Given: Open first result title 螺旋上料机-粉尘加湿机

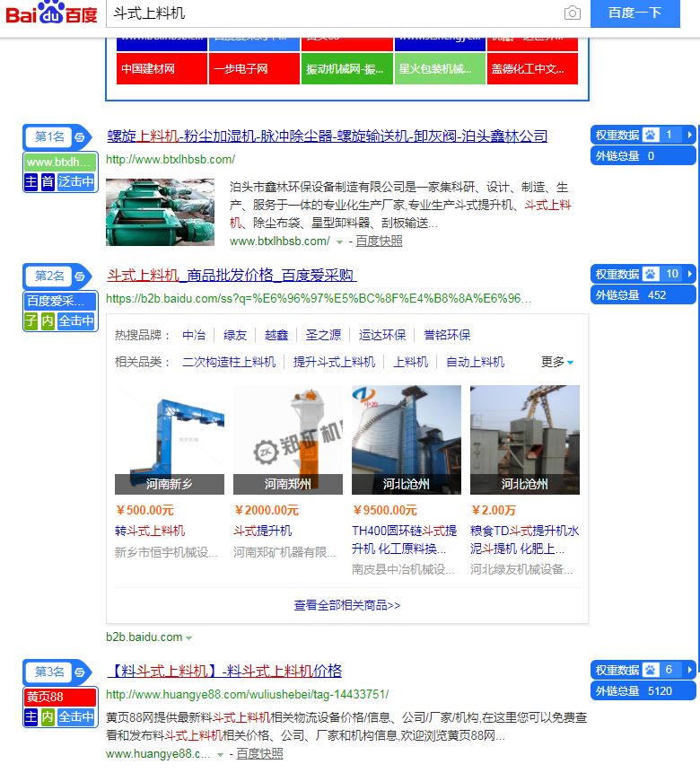Looking at the screenshot, I should click(x=327, y=136).
